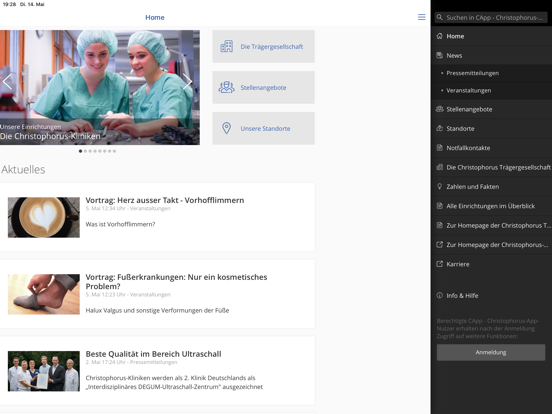Image resolution: width=552 pixels, height=414 pixels.
Task: Open the Unsere Standorte tile
Action: pyautogui.click(x=263, y=128)
